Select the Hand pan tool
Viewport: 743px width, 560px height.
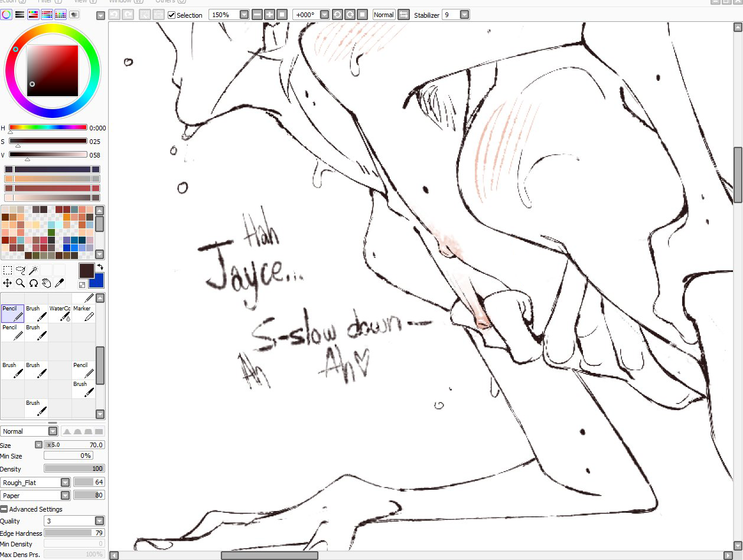point(46,283)
